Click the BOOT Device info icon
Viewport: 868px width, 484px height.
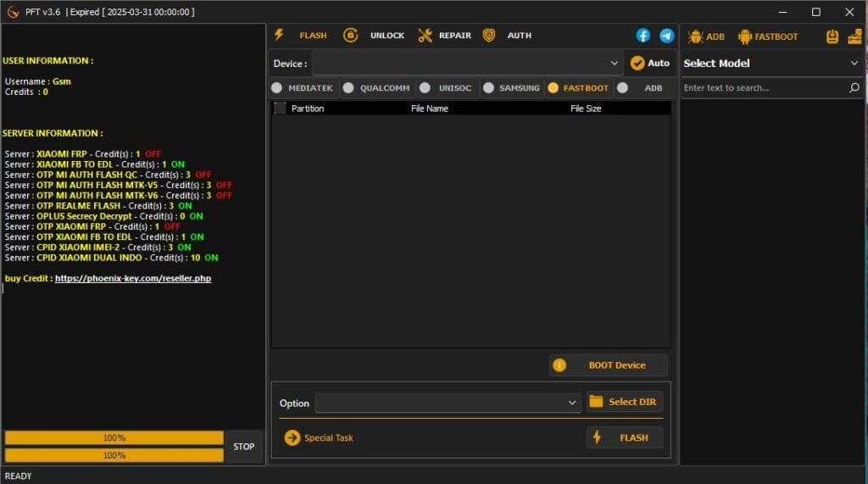(x=559, y=365)
